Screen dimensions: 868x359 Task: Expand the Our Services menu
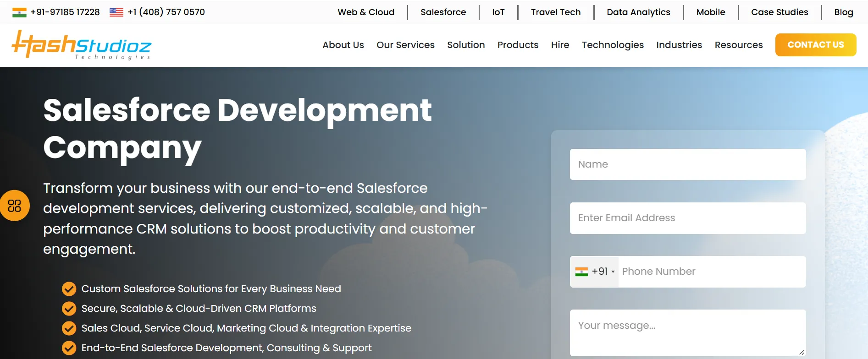(405, 45)
